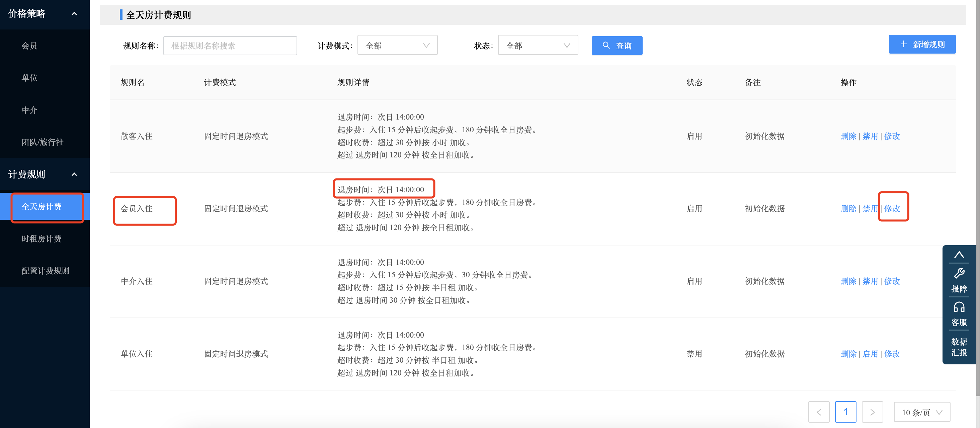
Task: Click the 单位入住 rule name cell
Action: [x=137, y=354]
